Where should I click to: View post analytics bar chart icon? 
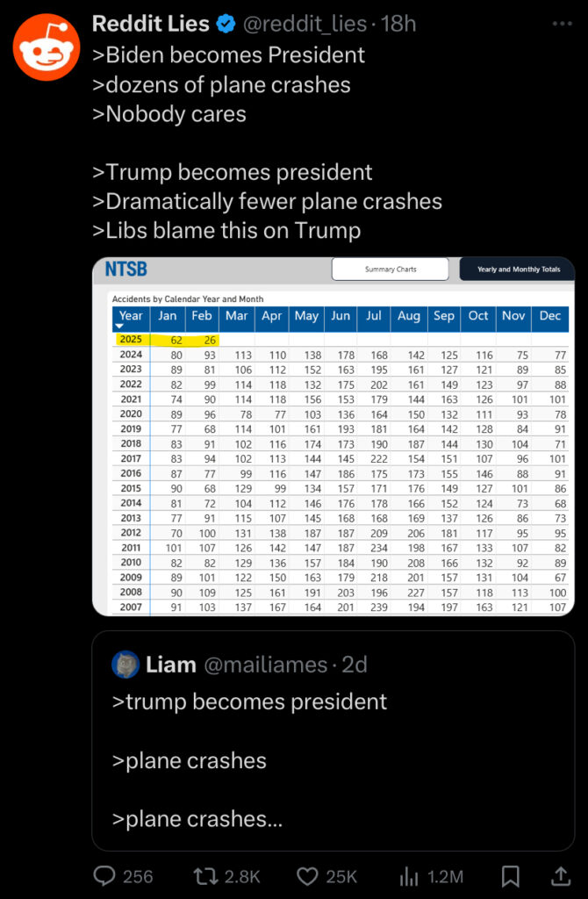point(409,876)
